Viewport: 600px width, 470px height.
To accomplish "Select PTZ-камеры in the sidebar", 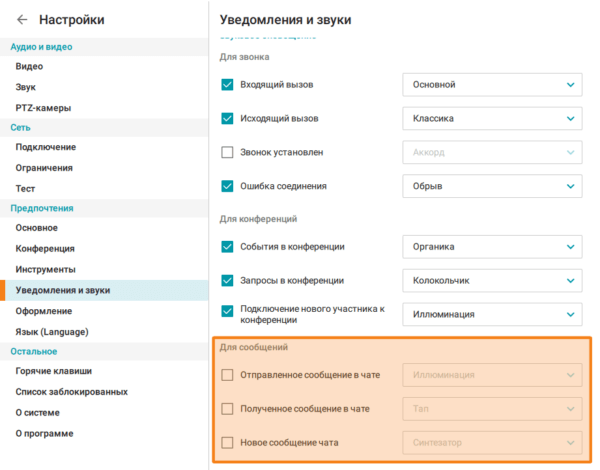I will [43, 107].
